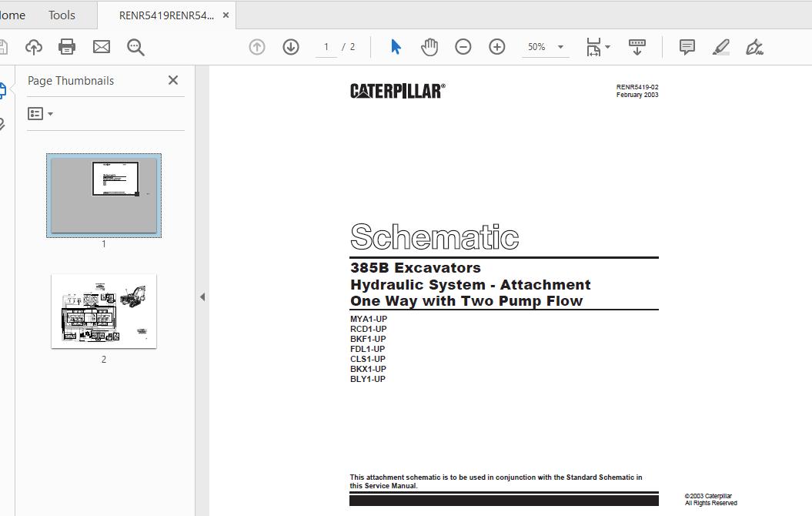Select the RENR5419 document tab
The width and height of the screenshot is (812, 516).
click(166, 15)
